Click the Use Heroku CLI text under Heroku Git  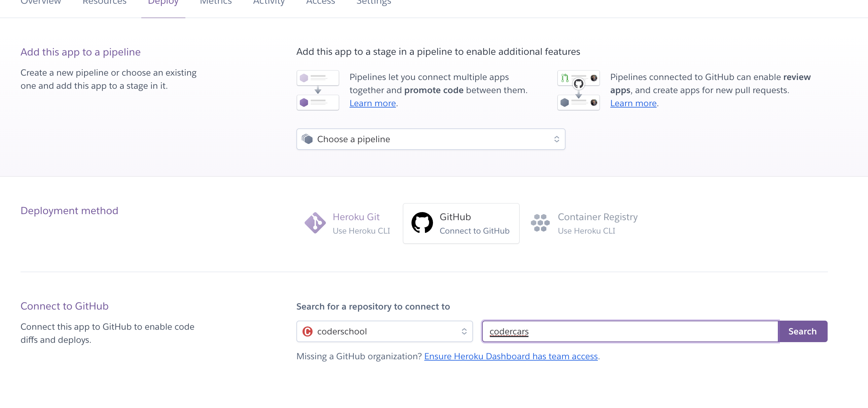[x=361, y=231]
